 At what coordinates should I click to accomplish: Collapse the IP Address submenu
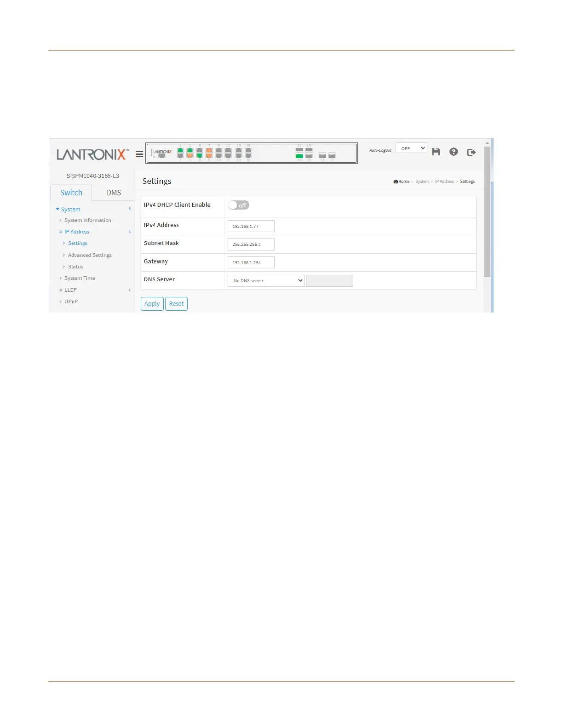[x=77, y=232]
